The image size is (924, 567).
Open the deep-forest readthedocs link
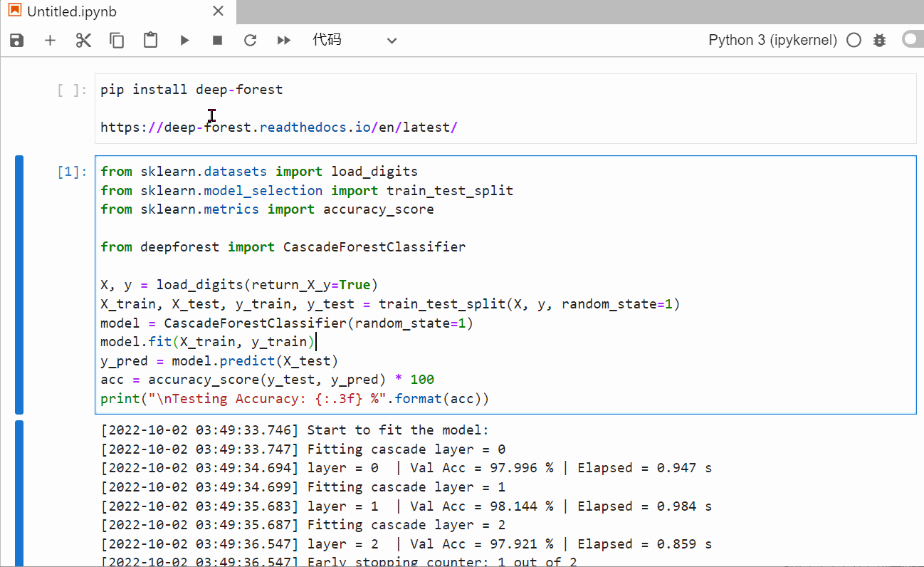click(x=278, y=127)
